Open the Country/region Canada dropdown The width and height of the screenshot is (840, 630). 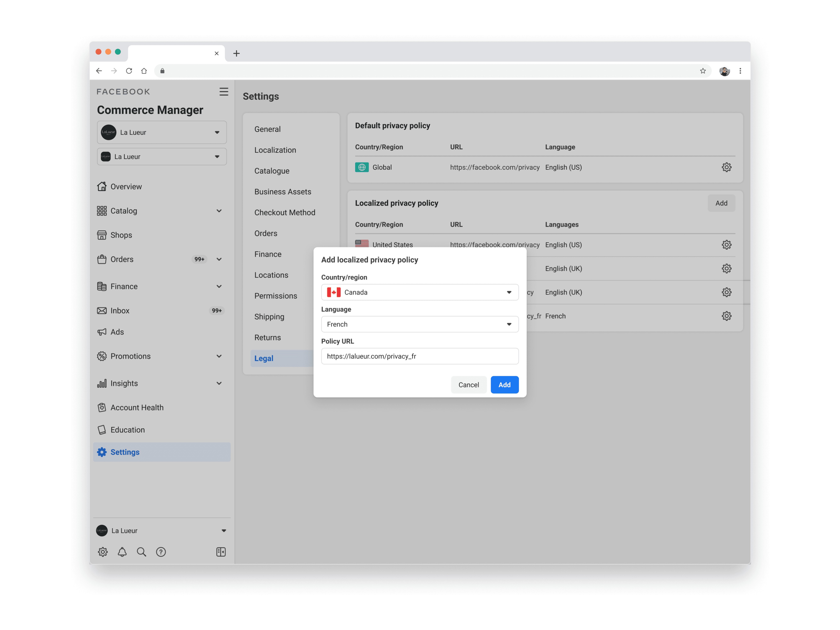click(420, 292)
